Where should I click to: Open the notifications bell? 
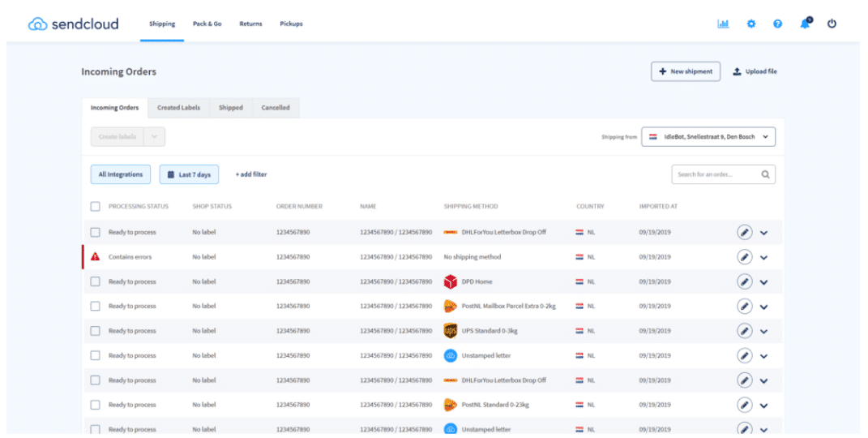pyautogui.click(x=806, y=24)
